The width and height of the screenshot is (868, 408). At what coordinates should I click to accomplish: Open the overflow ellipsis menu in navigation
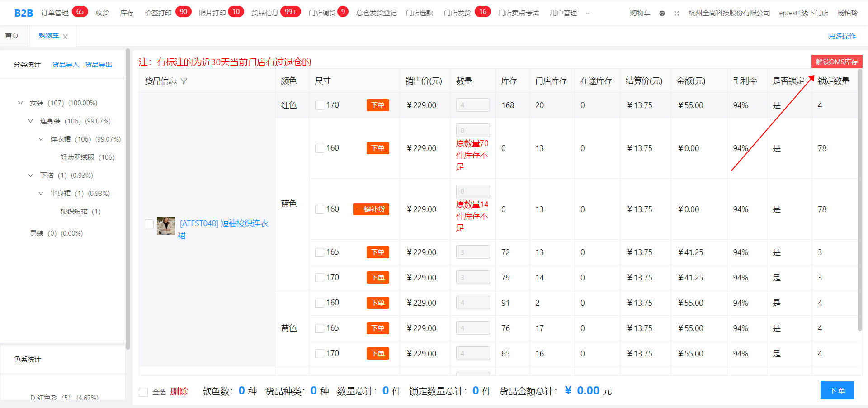pos(588,13)
